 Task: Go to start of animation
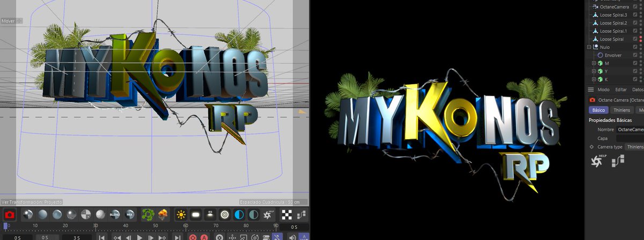click(x=102, y=237)
